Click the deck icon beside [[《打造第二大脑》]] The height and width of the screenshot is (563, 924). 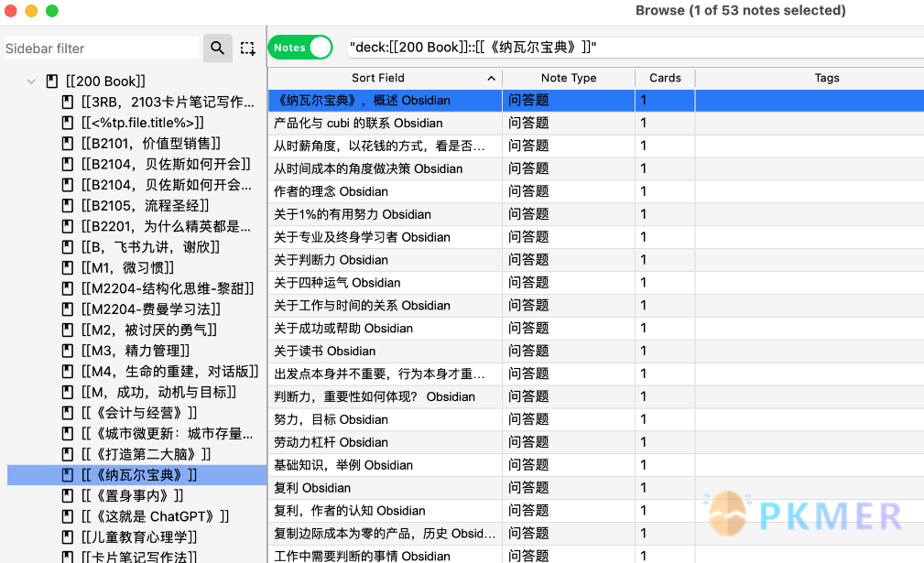[68, 455]
